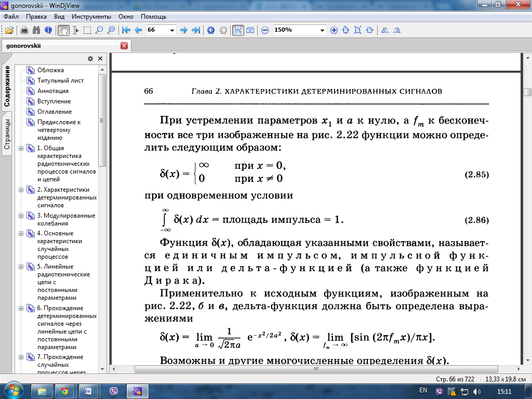
Task: Select the Hand drag tool
Action: point(63,30)
